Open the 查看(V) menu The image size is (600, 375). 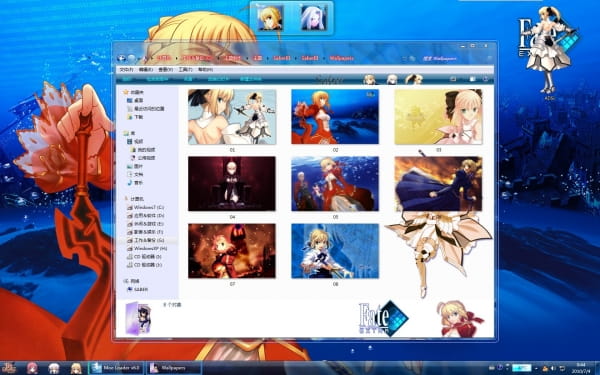pyautogui.click(x=165, y=70)
